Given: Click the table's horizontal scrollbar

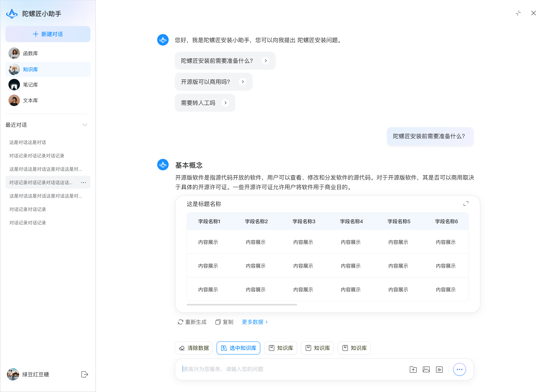Looking at the screenshot, I should click(242, 305).
